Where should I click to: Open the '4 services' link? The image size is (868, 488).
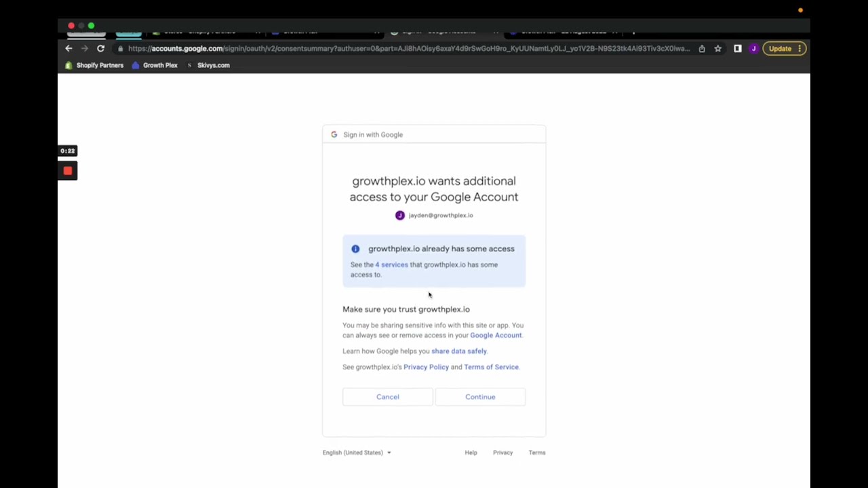pos(392,265)
